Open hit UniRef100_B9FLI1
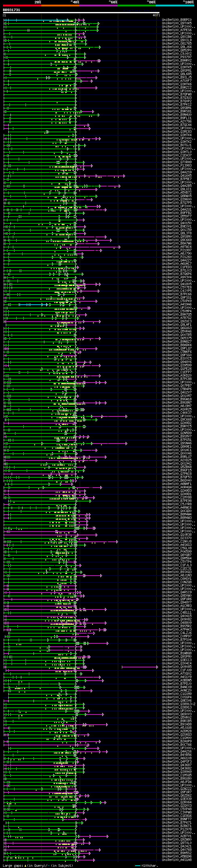The image size is (197, 868). (177, 118)
